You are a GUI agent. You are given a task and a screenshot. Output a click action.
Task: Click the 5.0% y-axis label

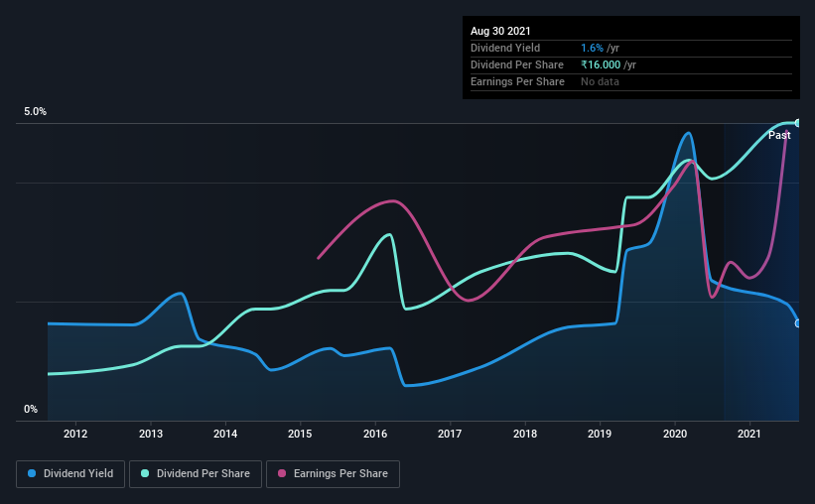click(35, 111)
